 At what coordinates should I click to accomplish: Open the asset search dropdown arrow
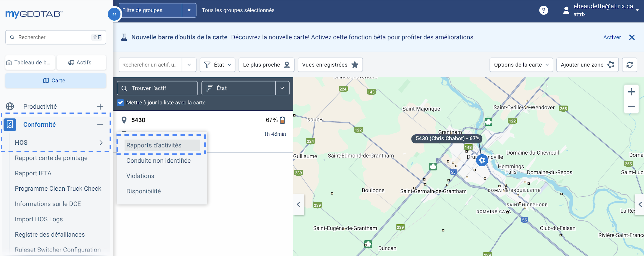(189, 65)
